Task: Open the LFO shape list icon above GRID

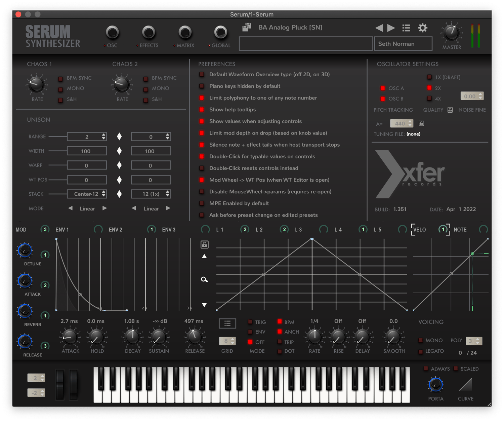Action: tap(227, 323)
